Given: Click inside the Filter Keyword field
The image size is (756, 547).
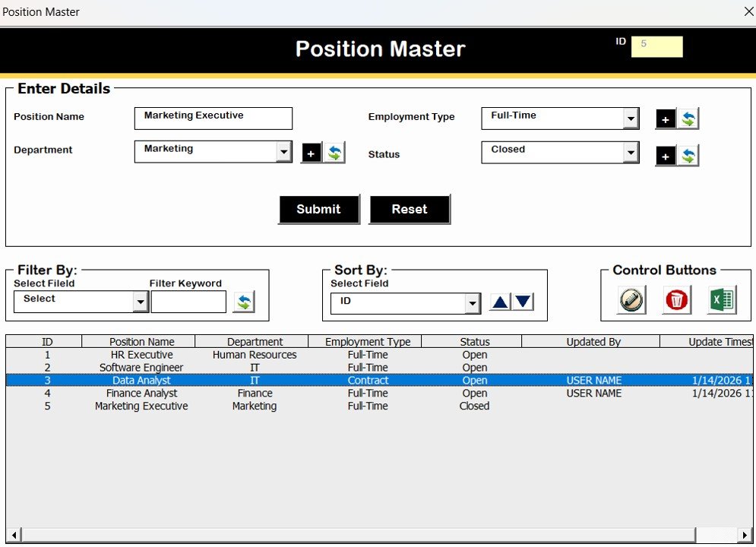Looking at the screenshot, I should (x=188, y=302).
